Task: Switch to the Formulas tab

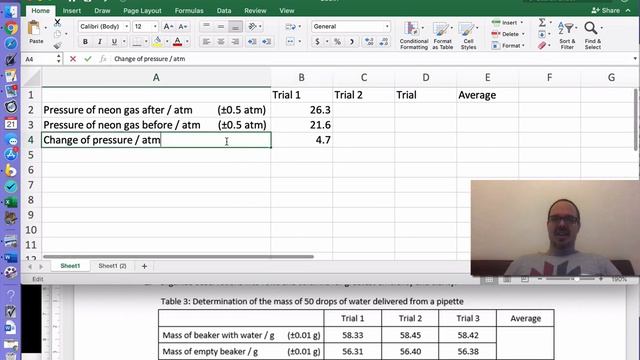Action: point(189,11)
